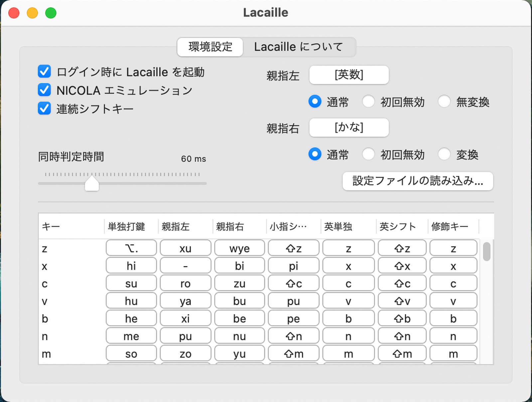The width and height of the screenshot is (532, 402).
Task: Click the nu cell in row n
Action: coord(239,336)
